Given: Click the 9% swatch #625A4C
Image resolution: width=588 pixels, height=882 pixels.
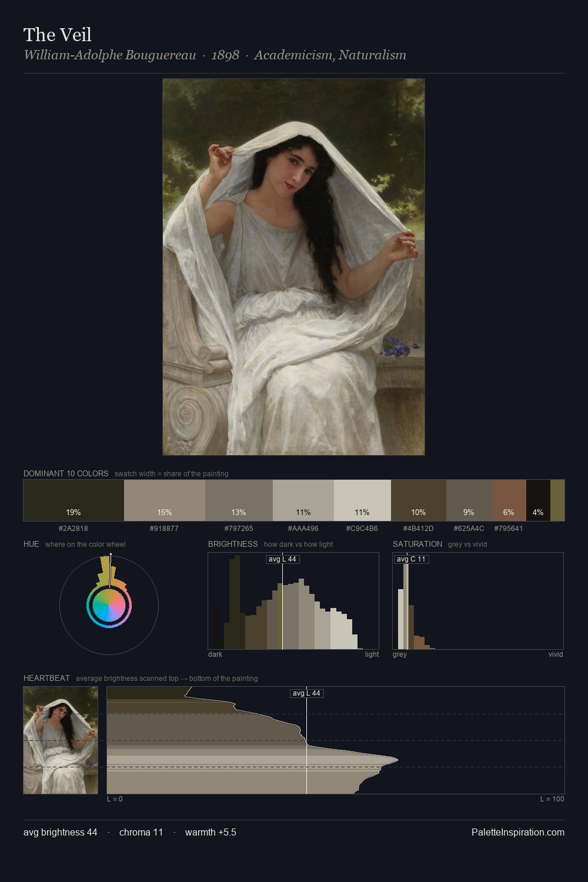Looking at the screenshot, I should pyautogui.click(x=469, y=500).
